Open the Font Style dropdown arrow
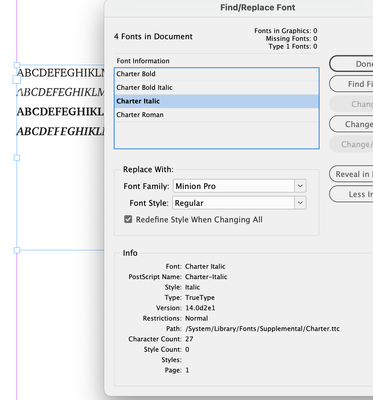This screenshot has width=373, height=400. pyautogui.click(x=300, y=203)
